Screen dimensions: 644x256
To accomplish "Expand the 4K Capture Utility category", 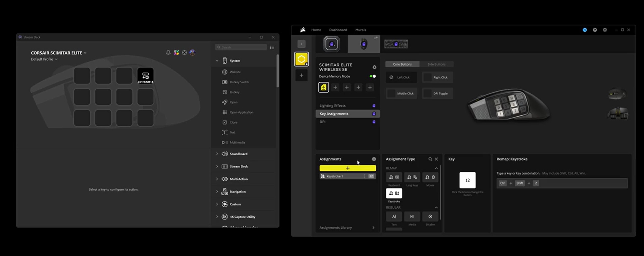I will 217,217.
